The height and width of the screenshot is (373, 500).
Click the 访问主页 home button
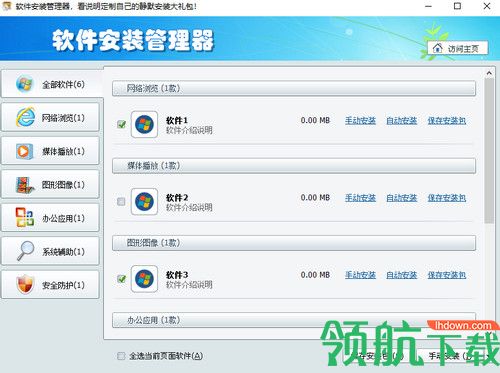(x=458, y=48)
